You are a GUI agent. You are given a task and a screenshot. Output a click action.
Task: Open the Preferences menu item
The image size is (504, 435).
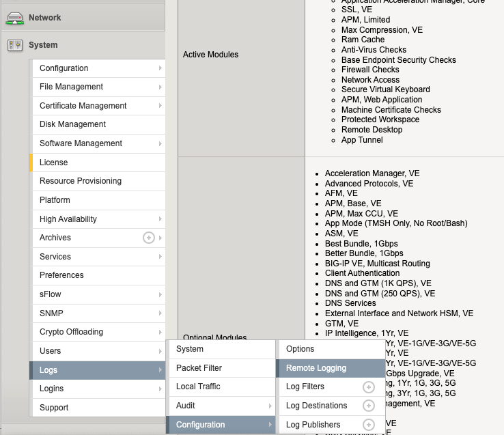[98, 275]
